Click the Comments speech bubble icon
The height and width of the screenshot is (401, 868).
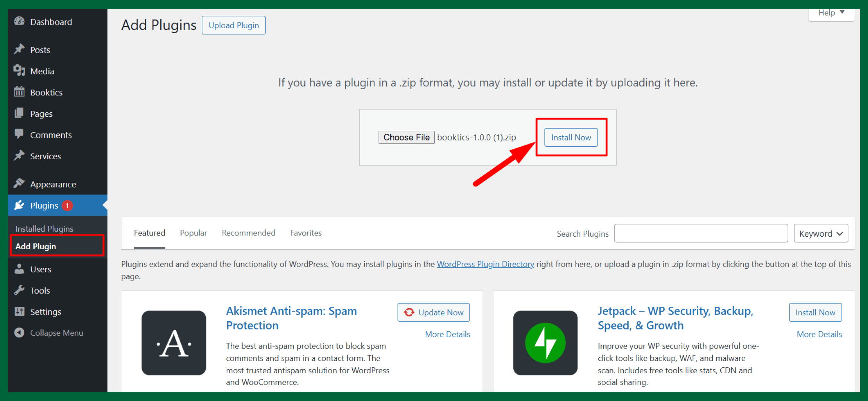(19, 134)
